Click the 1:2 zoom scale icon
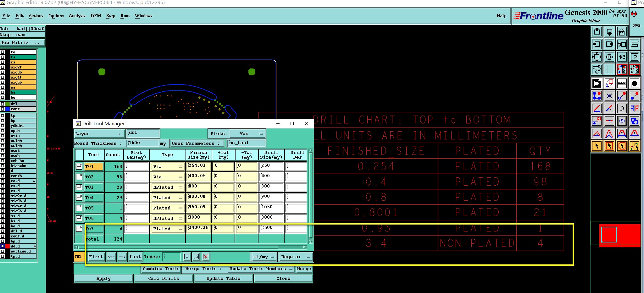The image size is (644, 293). (622, 57)
